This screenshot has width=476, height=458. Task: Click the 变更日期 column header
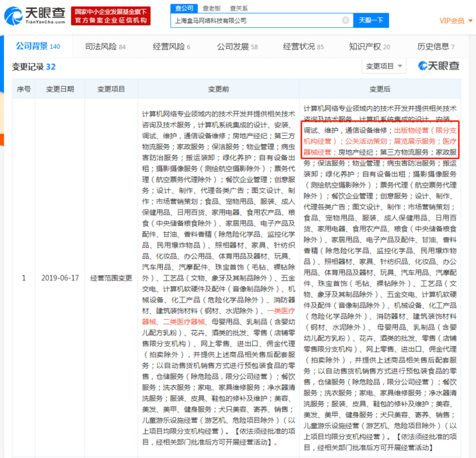click(60, 89)
